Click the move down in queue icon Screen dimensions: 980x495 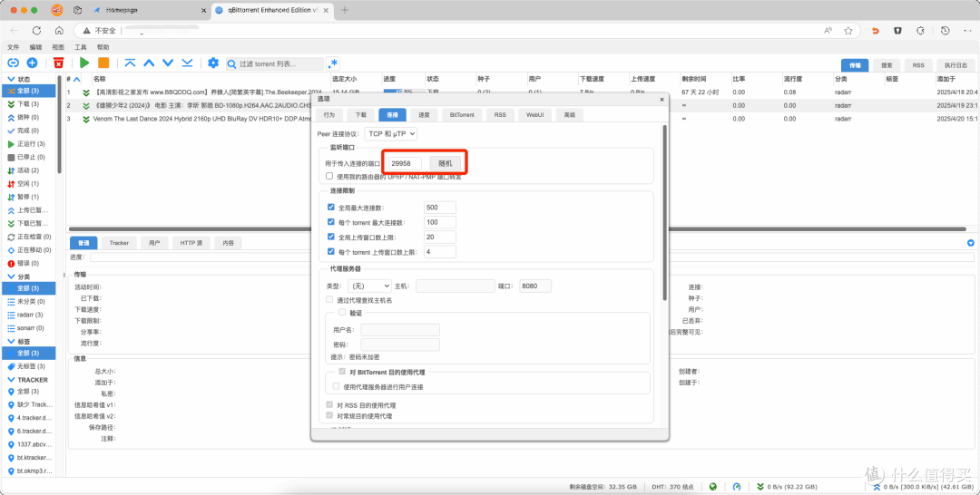click(168, 63)
